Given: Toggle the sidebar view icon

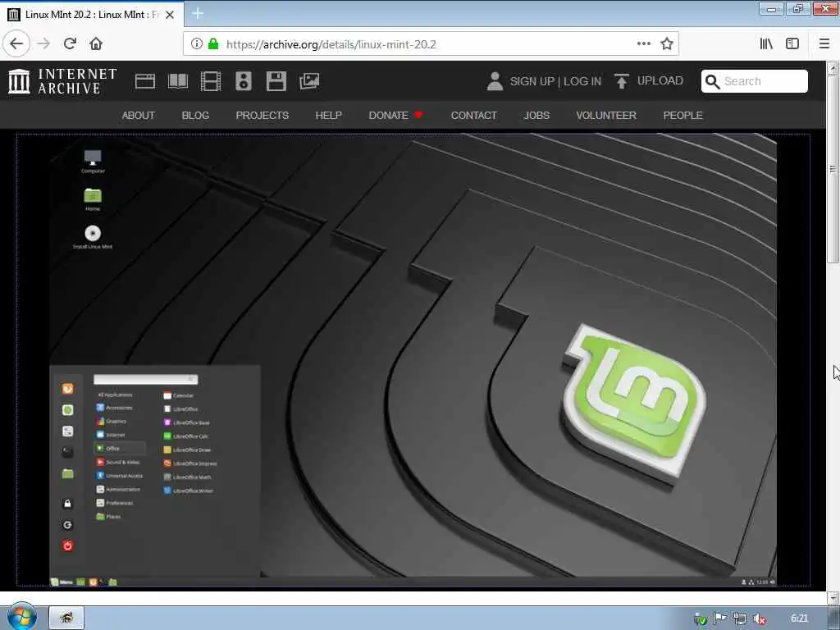Looking at the screenshot, I should 792,44.
